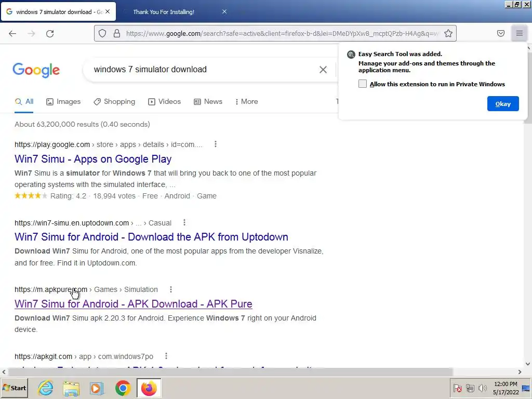
Task: Click the horizontal scrollbar right arrow
Action: point(520,372)
